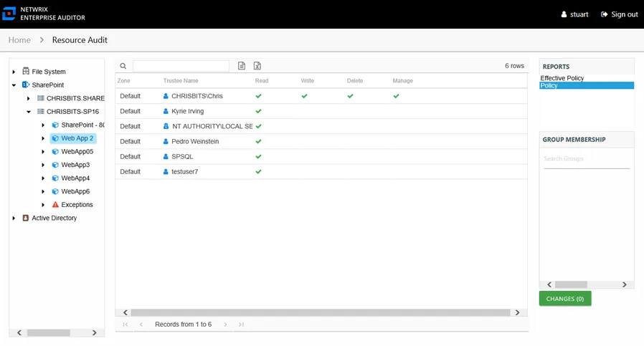
Task: Expand the Web App 2 node
Action: click(43, 138)
